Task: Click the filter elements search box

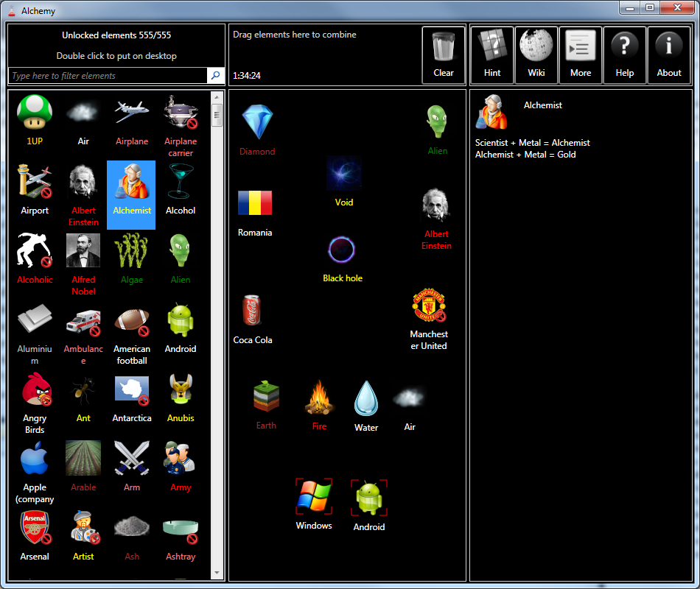Action: (108, 75)
